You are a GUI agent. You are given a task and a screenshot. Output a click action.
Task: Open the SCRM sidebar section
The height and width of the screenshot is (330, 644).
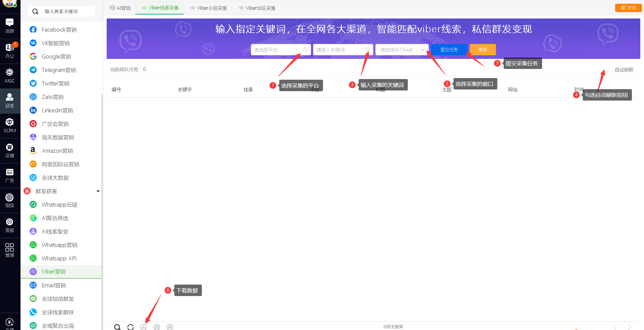pyautogui.click(x=10, y=125)
